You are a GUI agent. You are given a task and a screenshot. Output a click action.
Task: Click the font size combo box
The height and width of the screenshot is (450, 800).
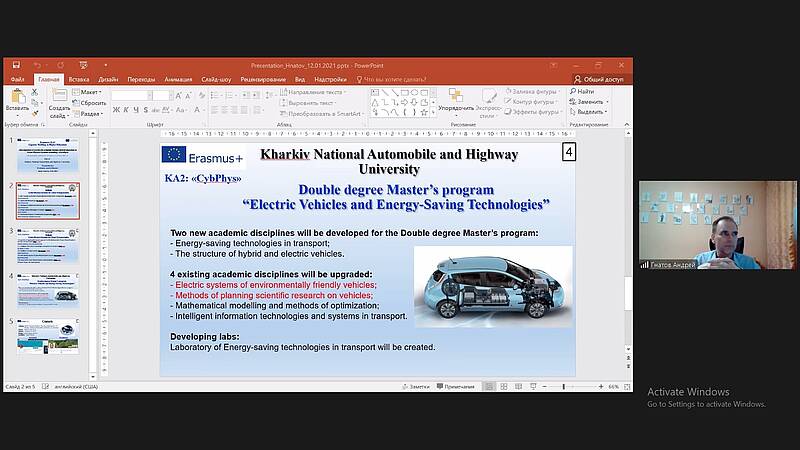(161, 95)
